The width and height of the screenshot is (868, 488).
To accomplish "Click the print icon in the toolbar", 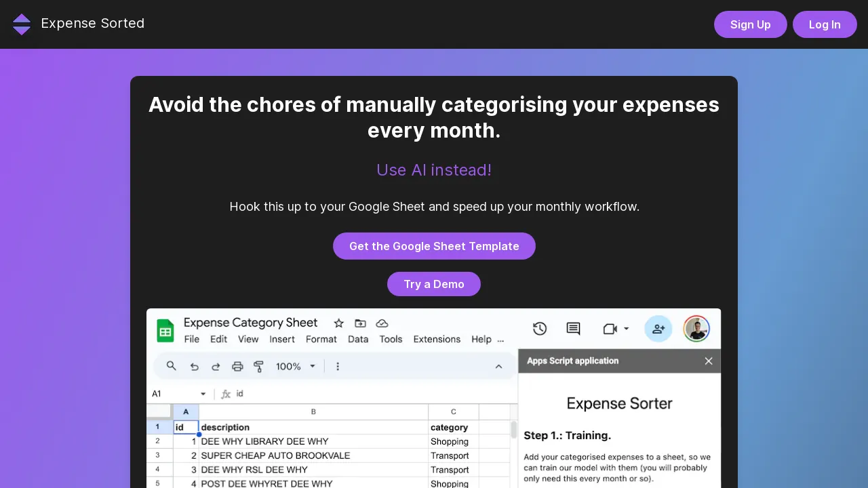I will coord(237,366).
